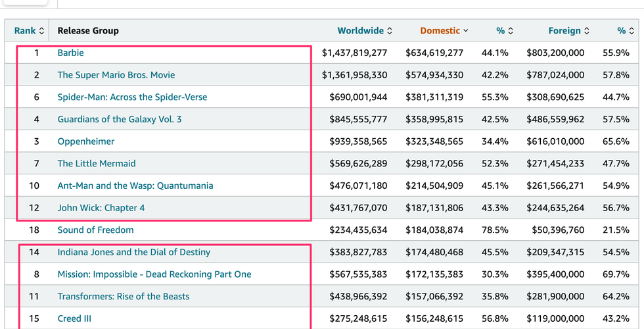
Task: Open The Little Mermaid link
Action: coord(97,164)
